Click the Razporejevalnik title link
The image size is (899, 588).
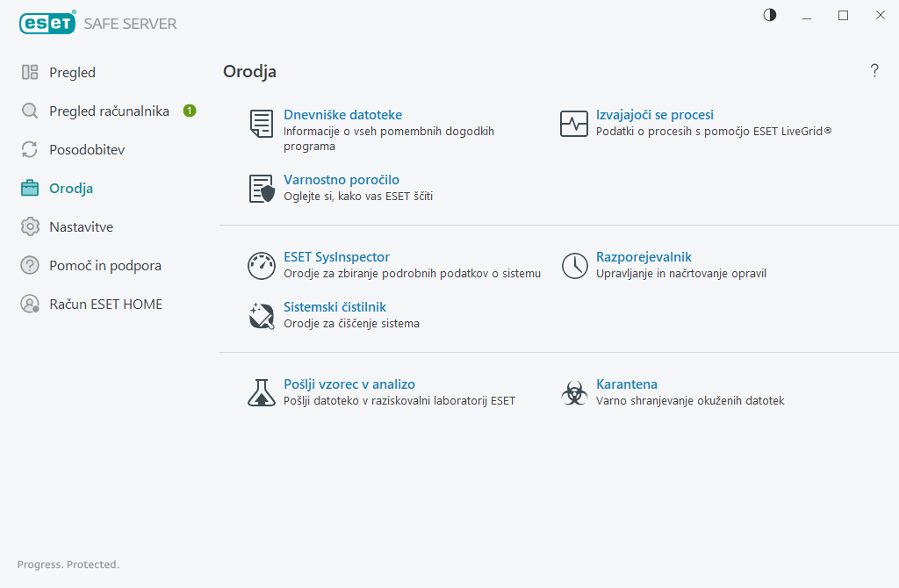[644, 257]
